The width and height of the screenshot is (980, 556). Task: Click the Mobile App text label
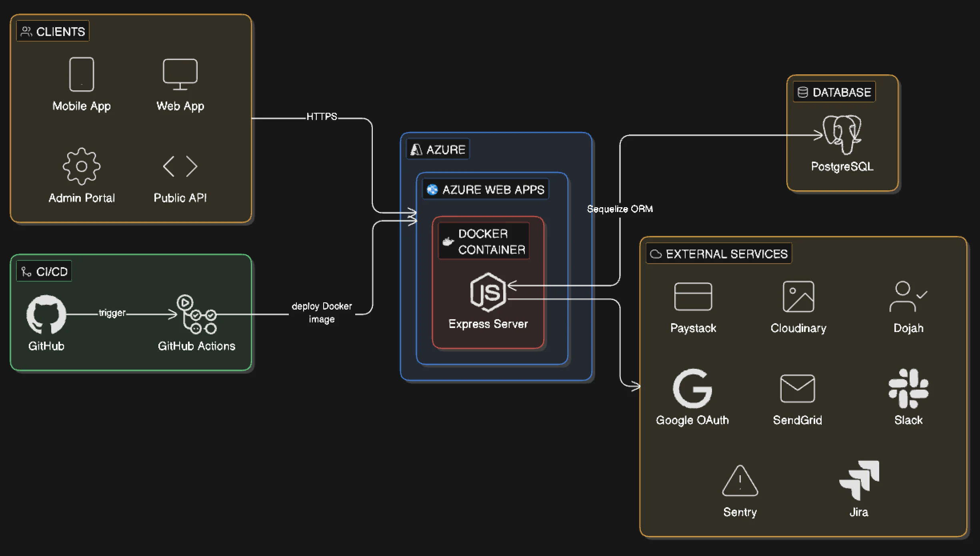[82, 106]
